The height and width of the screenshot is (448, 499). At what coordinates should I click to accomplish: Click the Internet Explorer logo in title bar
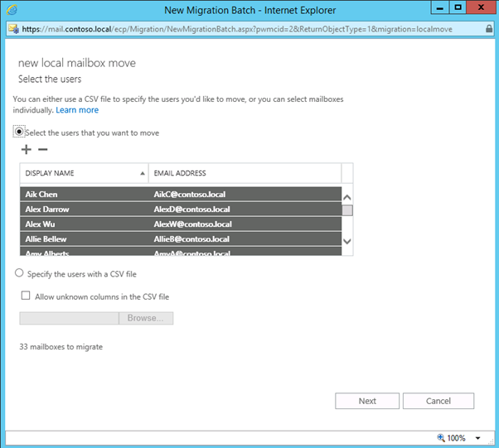tap(12, 10)
